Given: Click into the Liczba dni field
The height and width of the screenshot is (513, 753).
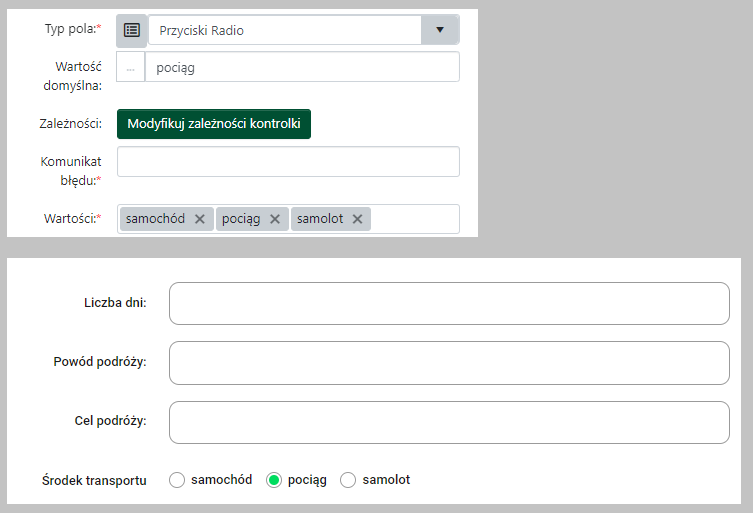Looking at the screenshot, I should [449, 304].
